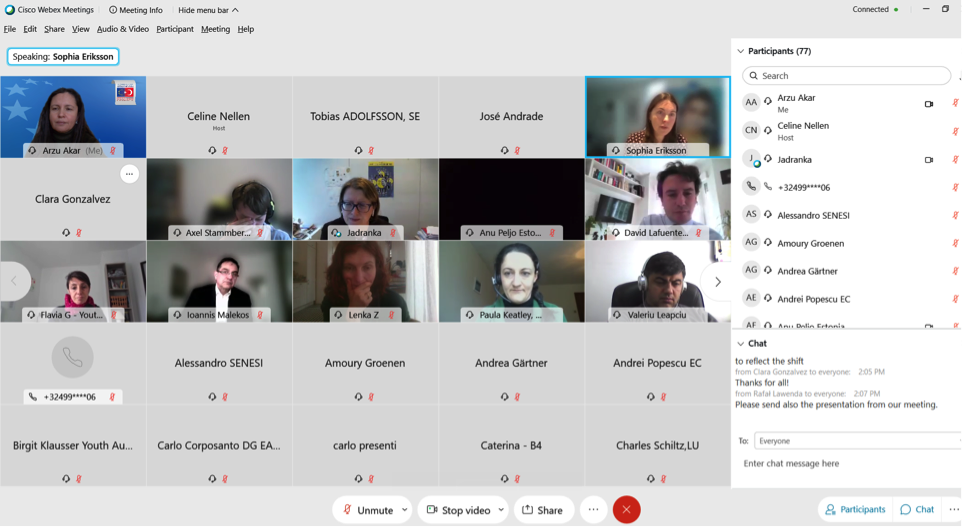Open the dropdown arrow next to Unmute

[x=404, y=510]
